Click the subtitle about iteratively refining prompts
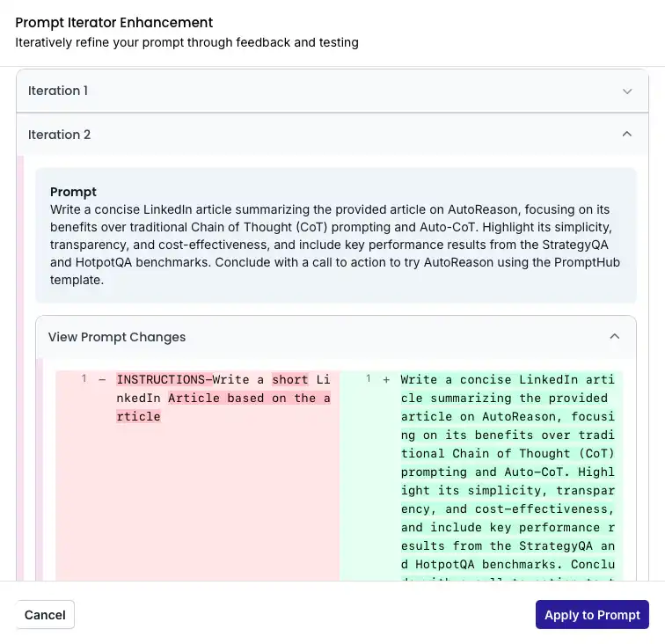The image size is (665, 644). (187, 42)
